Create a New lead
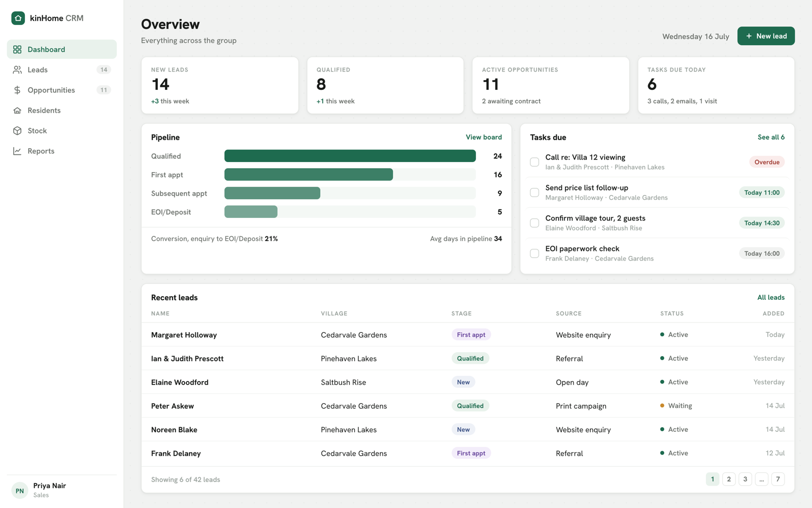 click(766, 36)
